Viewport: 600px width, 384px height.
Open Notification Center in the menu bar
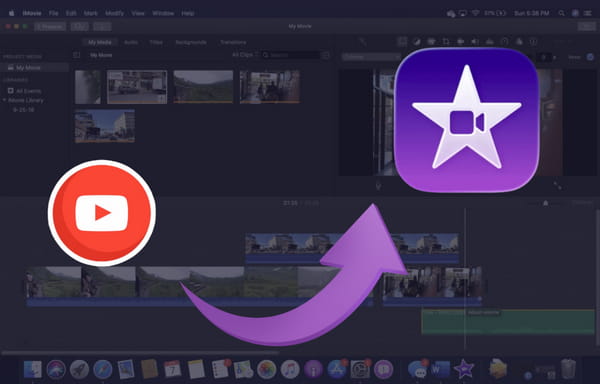pyautogui.click(x=588, y=13)
